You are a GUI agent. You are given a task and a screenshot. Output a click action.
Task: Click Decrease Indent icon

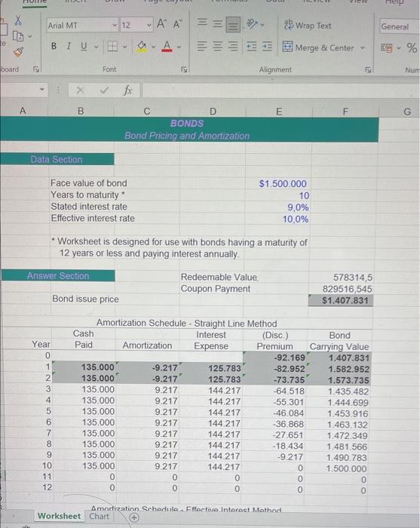click(x=251, y=47)
